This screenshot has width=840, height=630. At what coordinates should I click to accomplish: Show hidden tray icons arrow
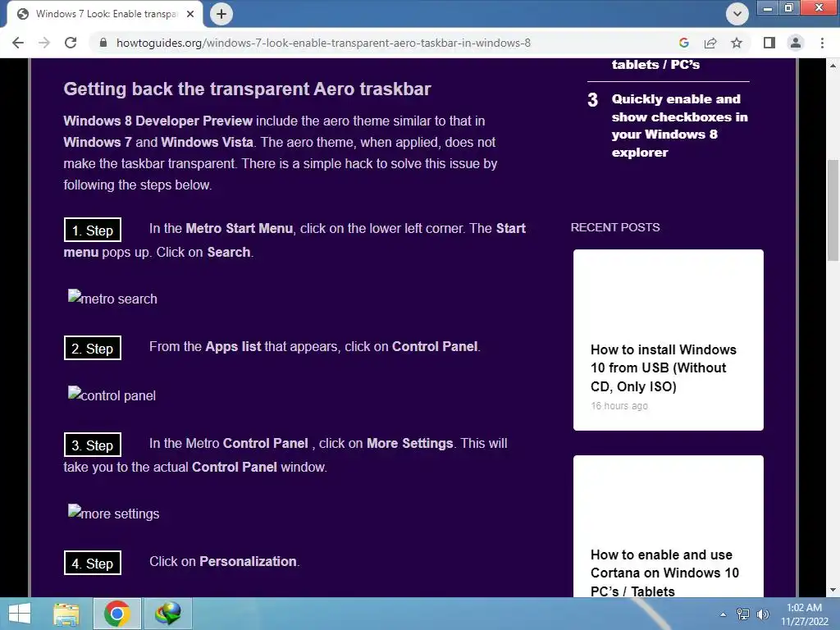723,614
